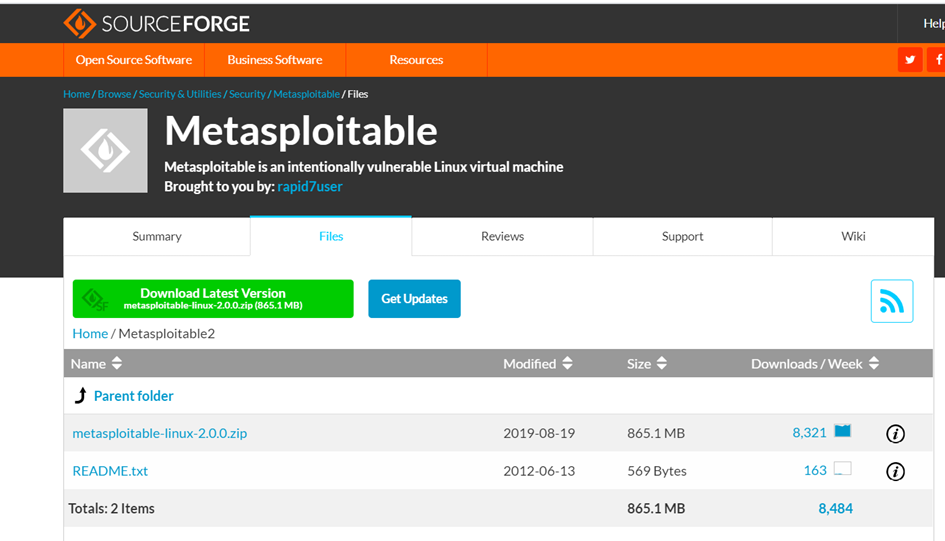Click the 8,484 total downloads count
945x541 pixels.
tap(835, 508)
